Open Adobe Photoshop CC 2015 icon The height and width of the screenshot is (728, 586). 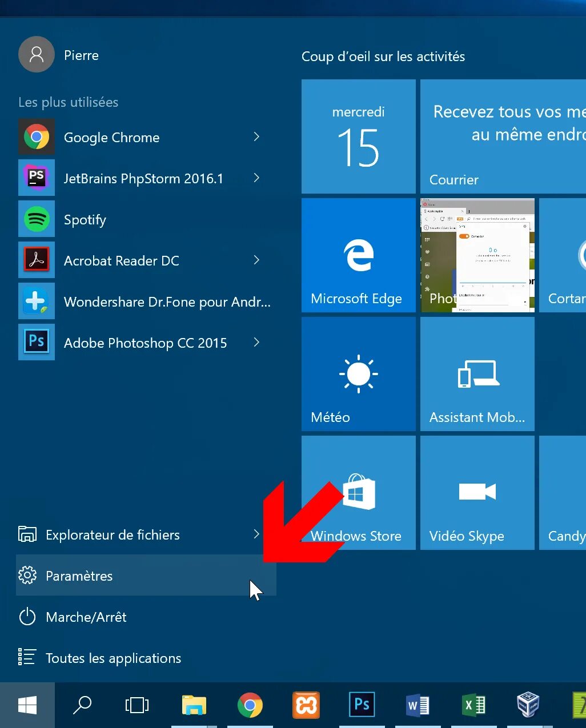pyautogui.click(x=37, y=343)
